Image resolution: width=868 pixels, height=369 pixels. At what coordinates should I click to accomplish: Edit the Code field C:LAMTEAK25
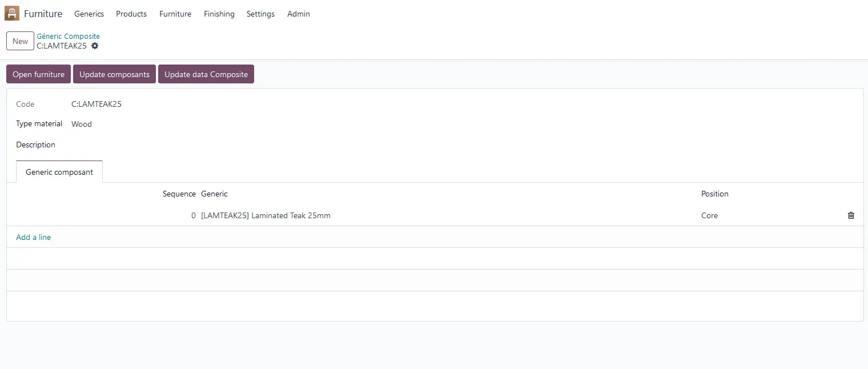tap(97, 104)
